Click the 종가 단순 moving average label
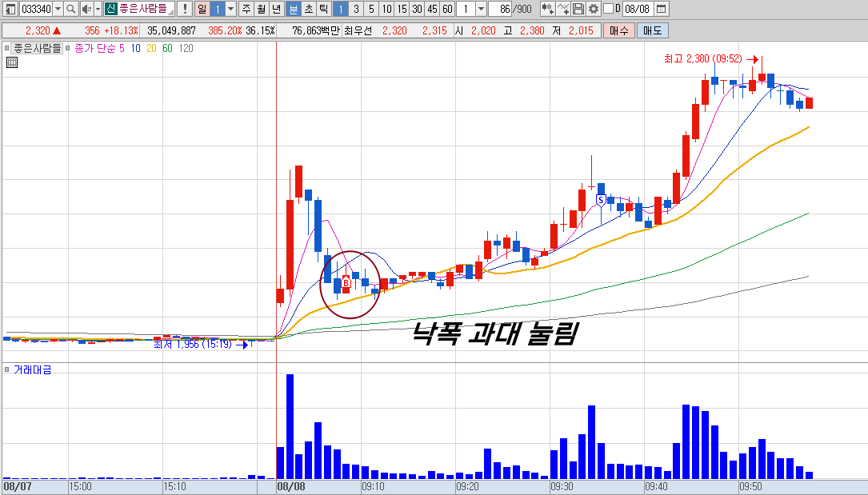 pyautogui.click(x=94, y=48)
